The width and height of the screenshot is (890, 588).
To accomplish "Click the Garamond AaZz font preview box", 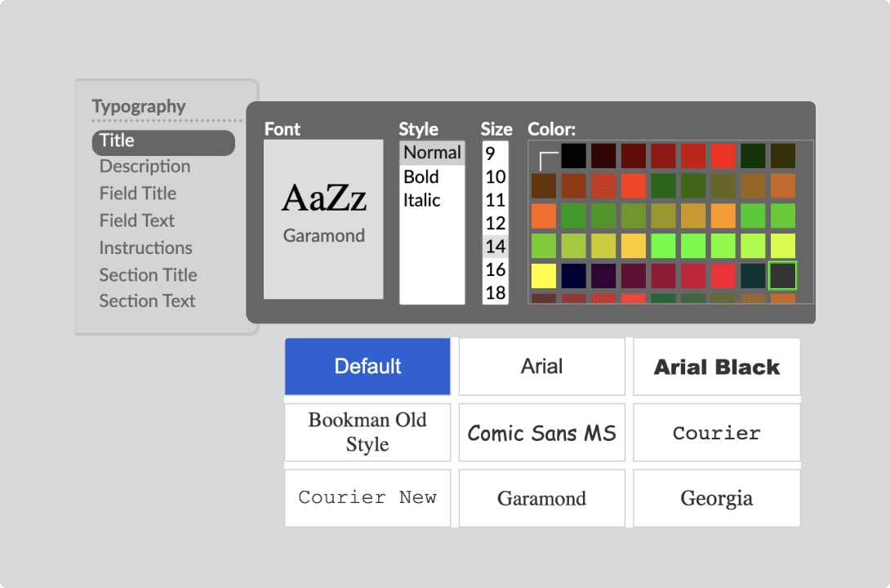I will tap(323, 219).
